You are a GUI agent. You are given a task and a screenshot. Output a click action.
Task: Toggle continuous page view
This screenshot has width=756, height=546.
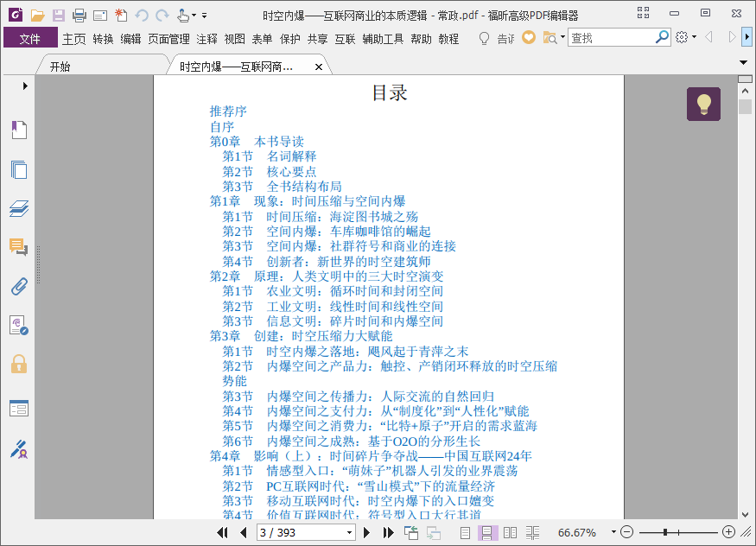(x=487, y=532)
